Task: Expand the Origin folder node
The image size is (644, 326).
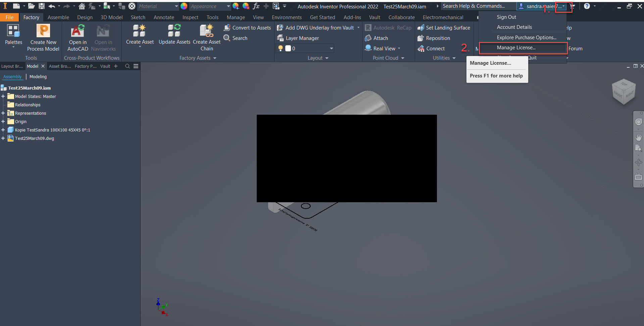Action: click(x=3, y=121)
